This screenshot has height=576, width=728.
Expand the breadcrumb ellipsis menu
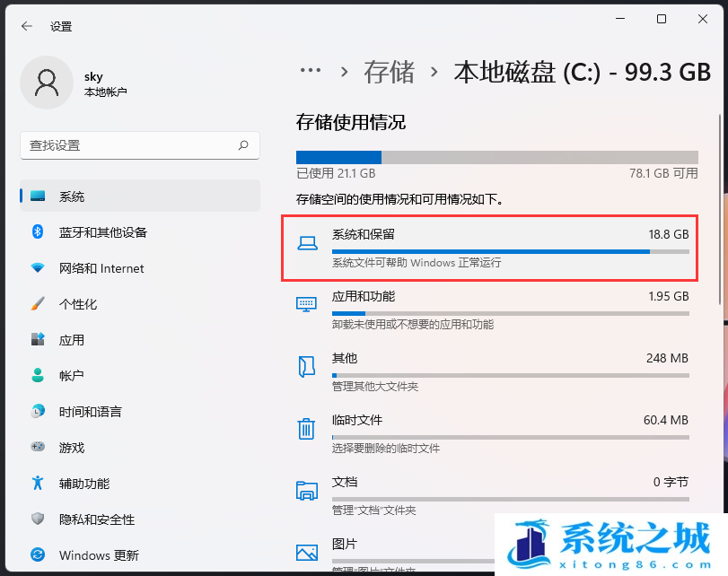click(x=311, y=71)
